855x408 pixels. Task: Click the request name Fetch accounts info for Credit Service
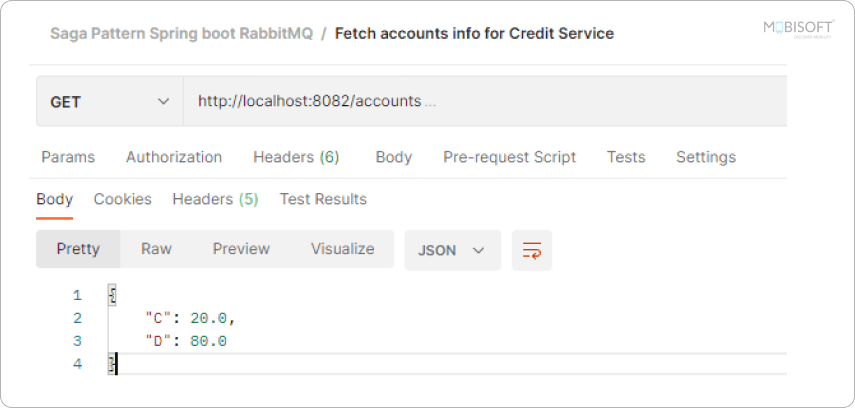(474, 34)
